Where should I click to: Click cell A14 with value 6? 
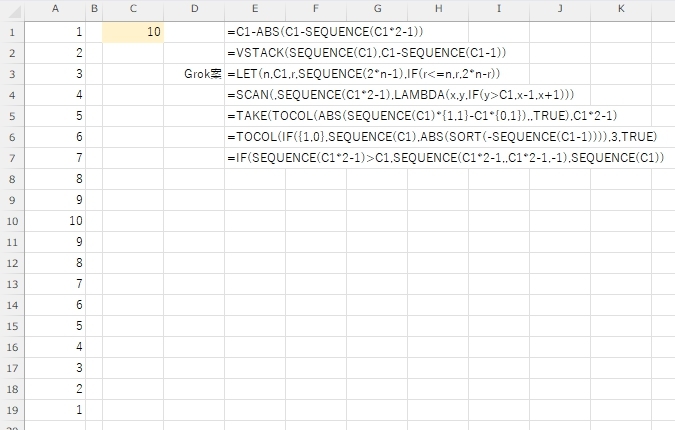[x=55, y=306]
